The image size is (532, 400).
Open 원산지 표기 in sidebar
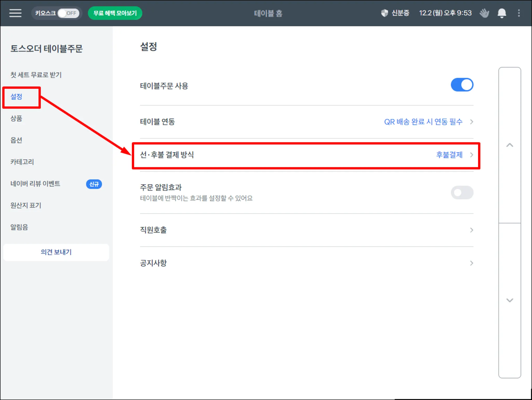point(26,205)
